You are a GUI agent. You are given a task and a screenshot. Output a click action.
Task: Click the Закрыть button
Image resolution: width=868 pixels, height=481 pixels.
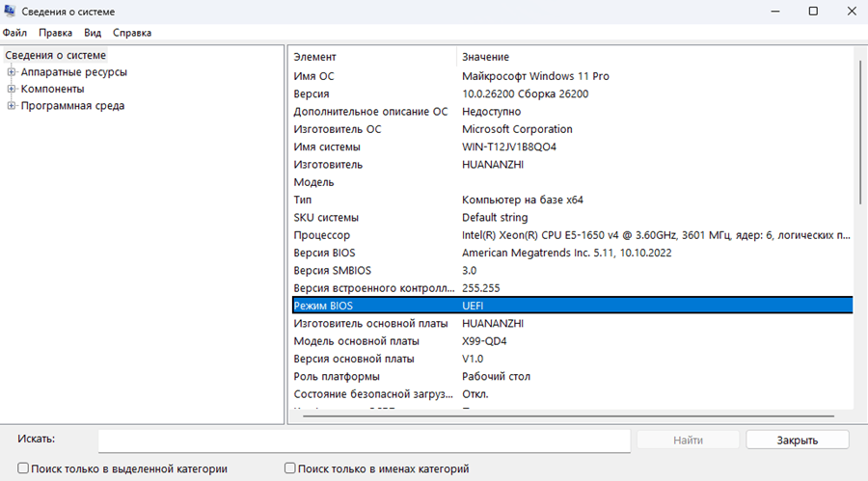coord(798,441)
